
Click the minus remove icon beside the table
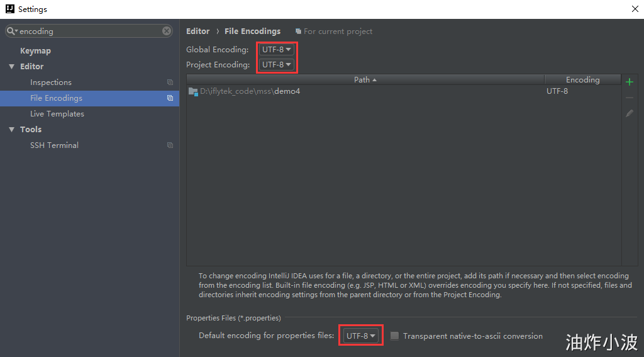[629, 98]
